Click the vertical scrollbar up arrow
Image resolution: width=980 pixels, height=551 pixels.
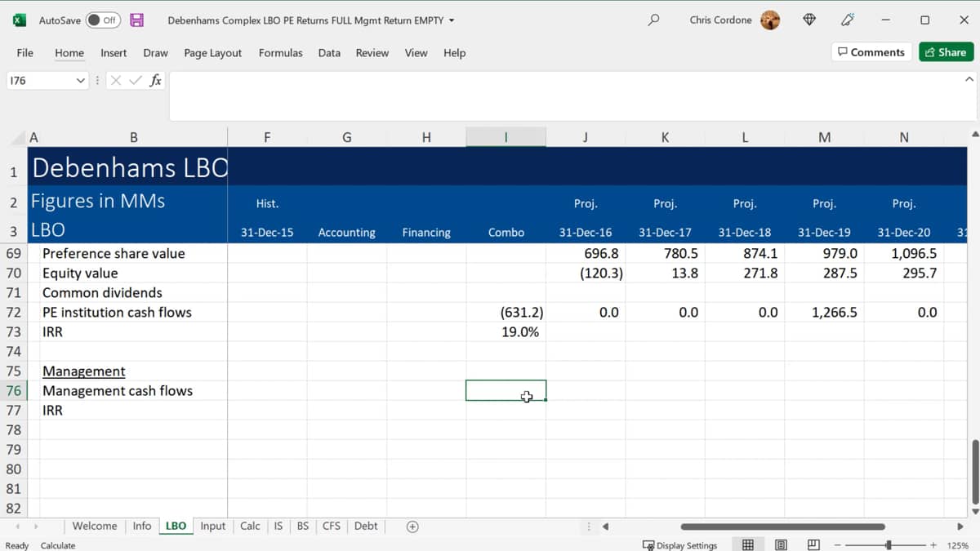[973, 134]
